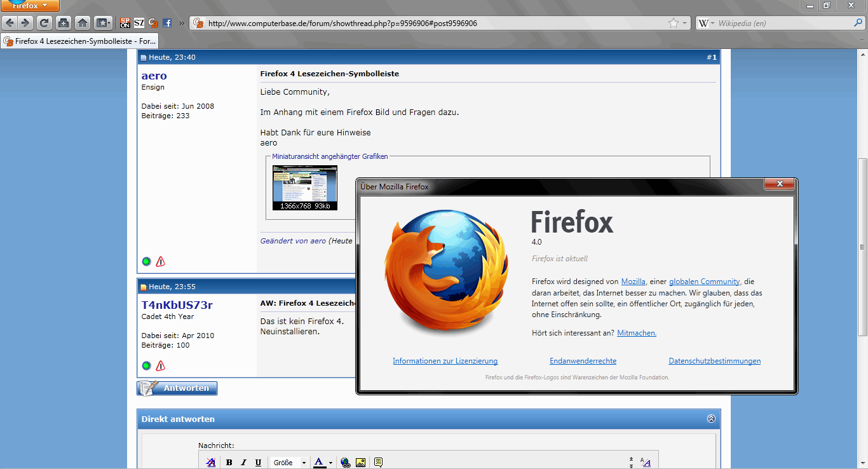Open the attached screenshot thumbnail
The height and width of the screenshot is (469, 868).
pyautogui.click(x=304, y=187)
